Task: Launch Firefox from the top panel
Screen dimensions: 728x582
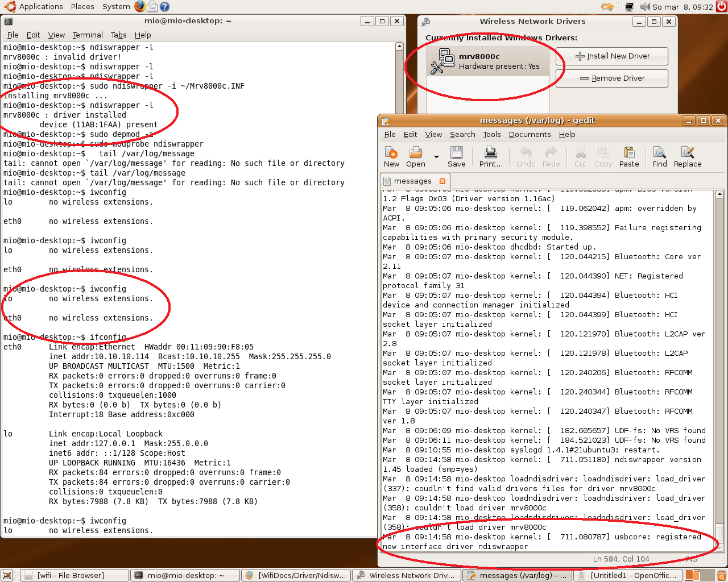Action: click(x=140, y=7)
